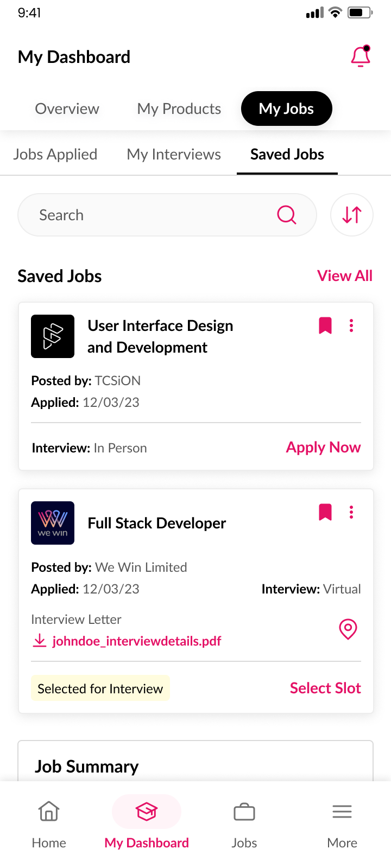Toggle bookmark on Full Stack Developer
This screenshot has width=391, height=868.
(x=325, y=512)
